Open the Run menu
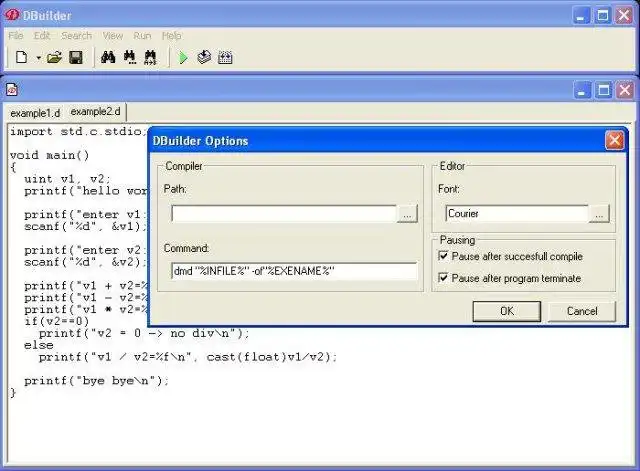Viewport: 640px width, 471px height. click(x=142, y=36)
